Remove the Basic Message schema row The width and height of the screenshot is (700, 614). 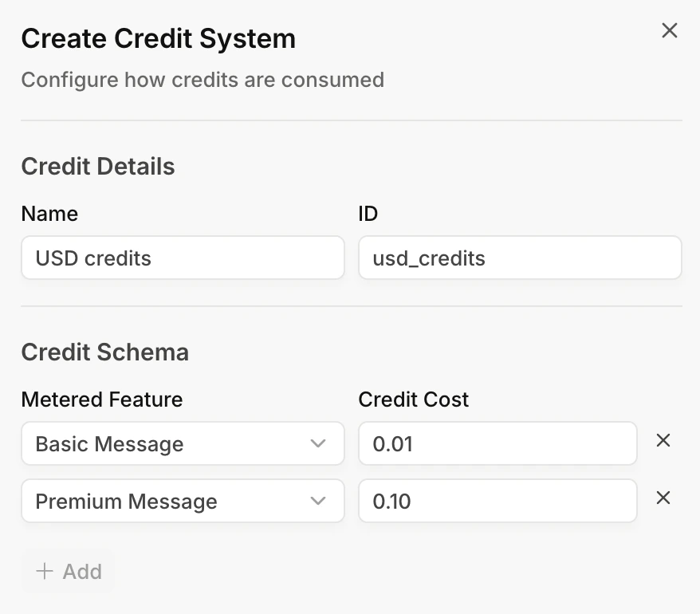663,441
